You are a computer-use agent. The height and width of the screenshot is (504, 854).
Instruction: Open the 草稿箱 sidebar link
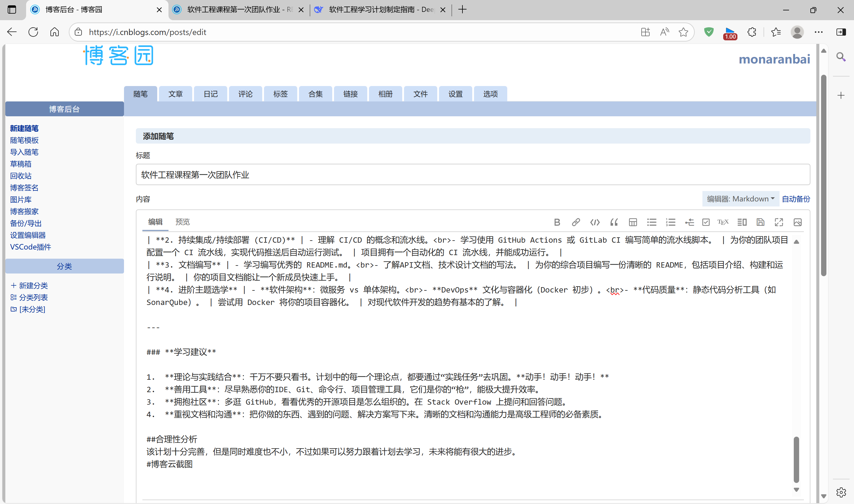(x=21, y=164)
